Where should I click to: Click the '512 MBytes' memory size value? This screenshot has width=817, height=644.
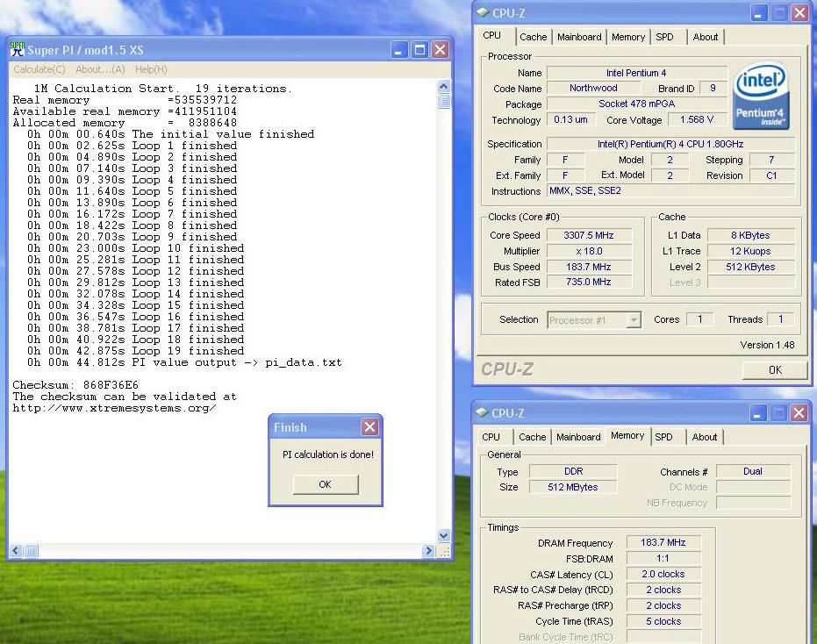pos(573,487)
